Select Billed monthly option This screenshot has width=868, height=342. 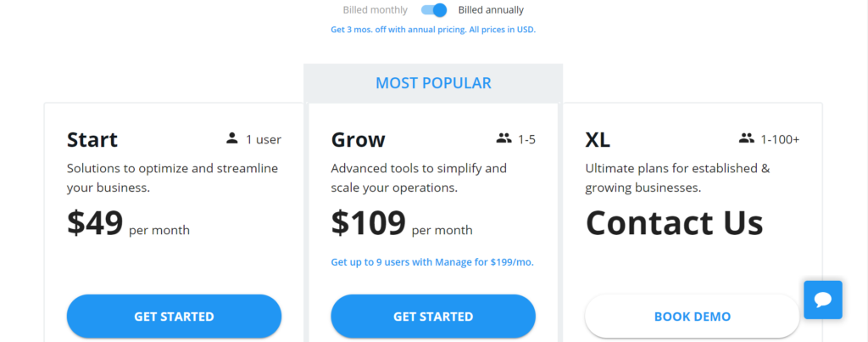(x=375, y=10)
